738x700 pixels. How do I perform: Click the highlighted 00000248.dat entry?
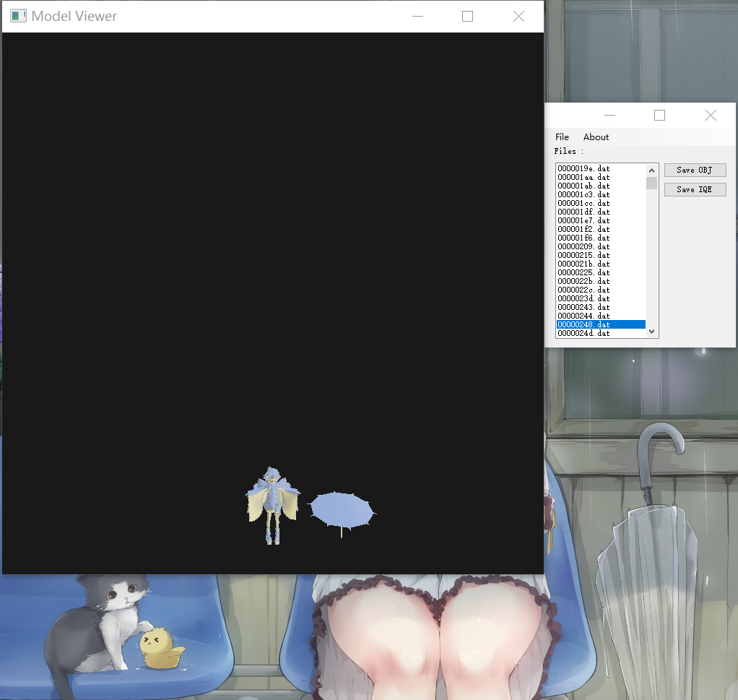[601, 324]
